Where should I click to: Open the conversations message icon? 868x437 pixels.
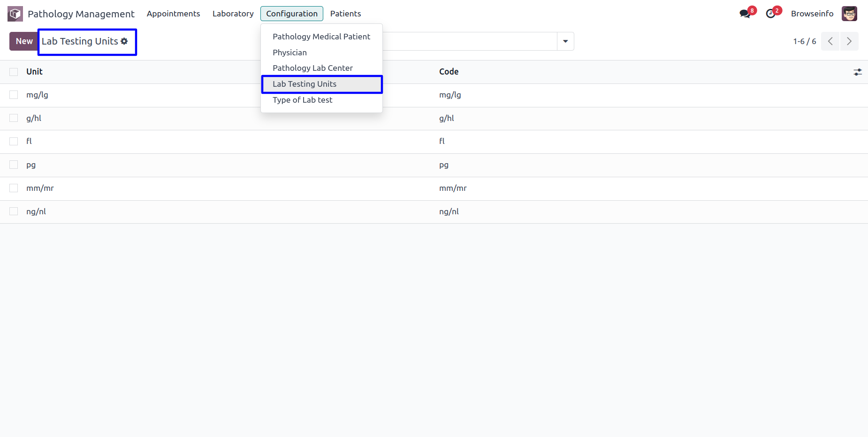tap(745, 14)
